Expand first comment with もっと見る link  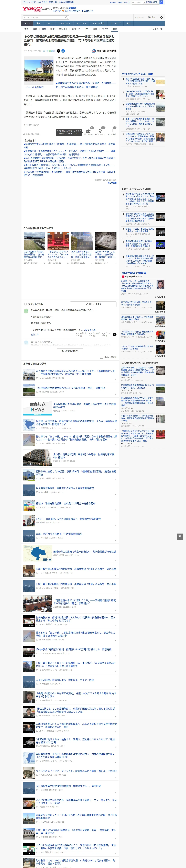click(x=90, y=330)
